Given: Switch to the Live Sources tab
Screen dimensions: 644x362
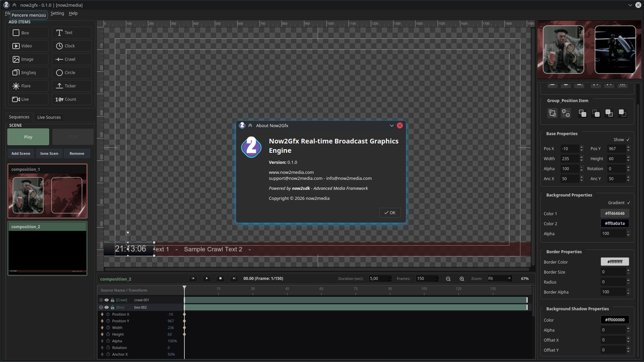Looking at the screenshot, I should 49,117.
